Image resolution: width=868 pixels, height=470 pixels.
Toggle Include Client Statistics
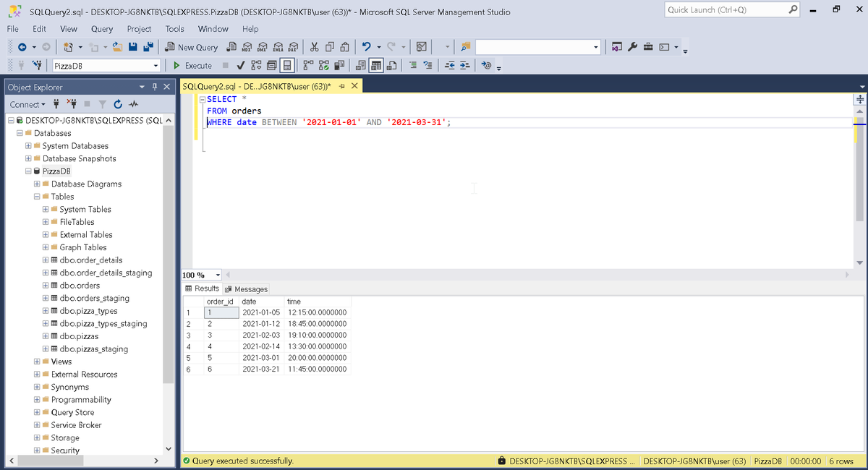pos(339,66)
